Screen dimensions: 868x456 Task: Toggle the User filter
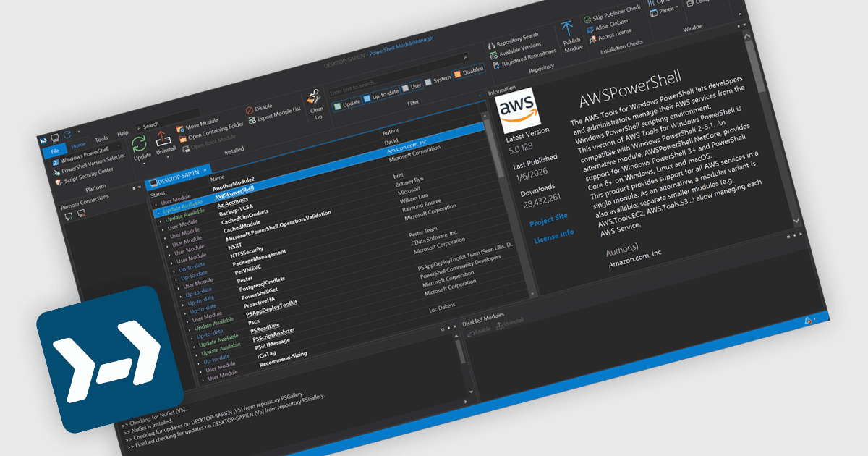point(412,86)
